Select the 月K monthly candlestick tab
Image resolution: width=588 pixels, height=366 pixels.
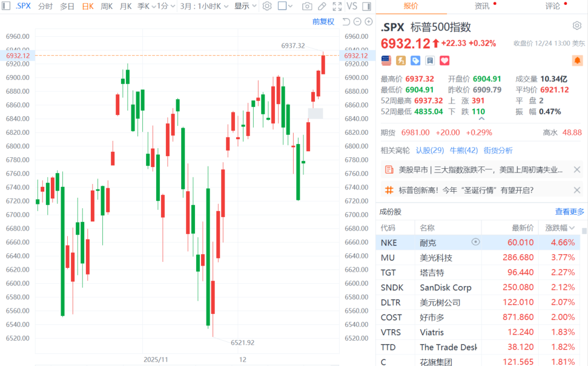pyautogui.click(x=125, y=6)
